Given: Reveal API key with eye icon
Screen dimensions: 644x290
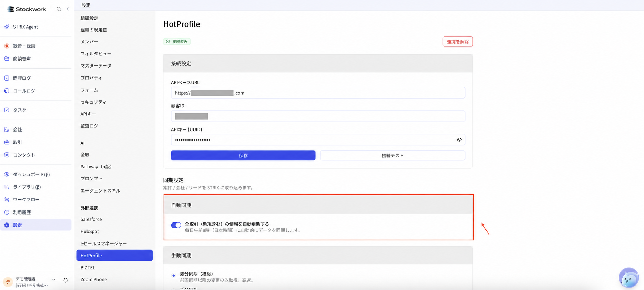Looking at the screenshot, I should pyautogui.click(x=459, y=140).
